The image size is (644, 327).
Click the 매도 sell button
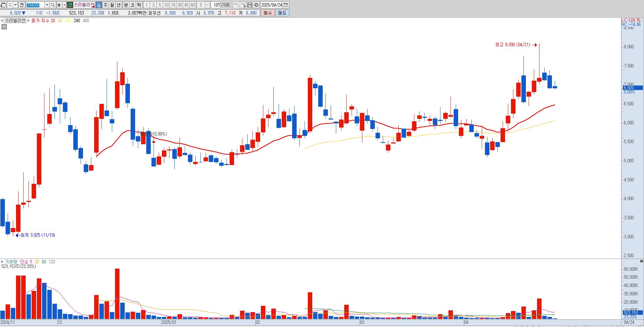pyautogui.click(x=282, y=13)
